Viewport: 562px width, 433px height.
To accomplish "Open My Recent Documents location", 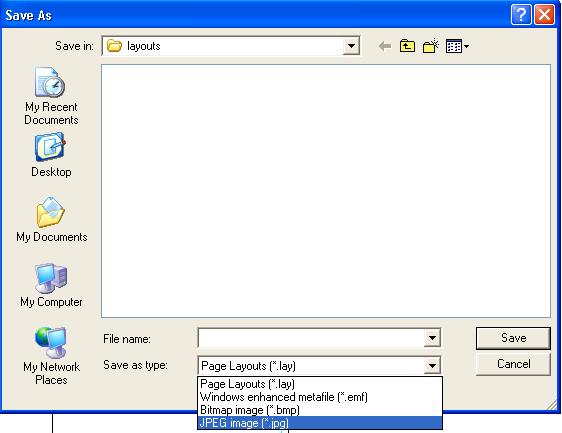I will (51, 96).
